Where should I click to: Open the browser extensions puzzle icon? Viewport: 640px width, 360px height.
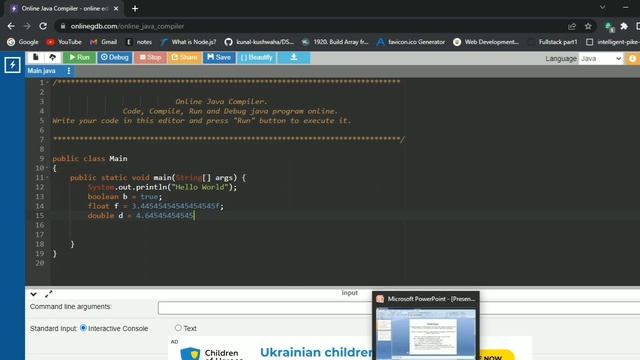(x=624, y=26)
